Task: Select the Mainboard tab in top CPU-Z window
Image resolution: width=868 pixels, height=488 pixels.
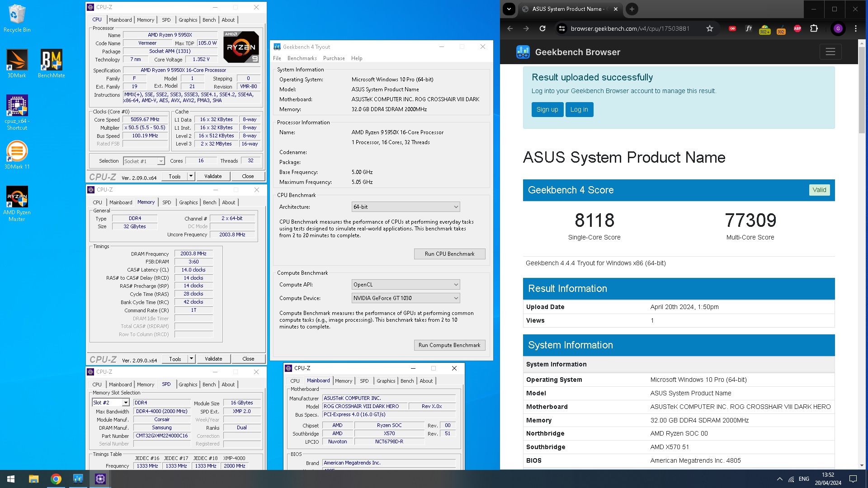Action: pyautogui.click(x=120, y=20)
